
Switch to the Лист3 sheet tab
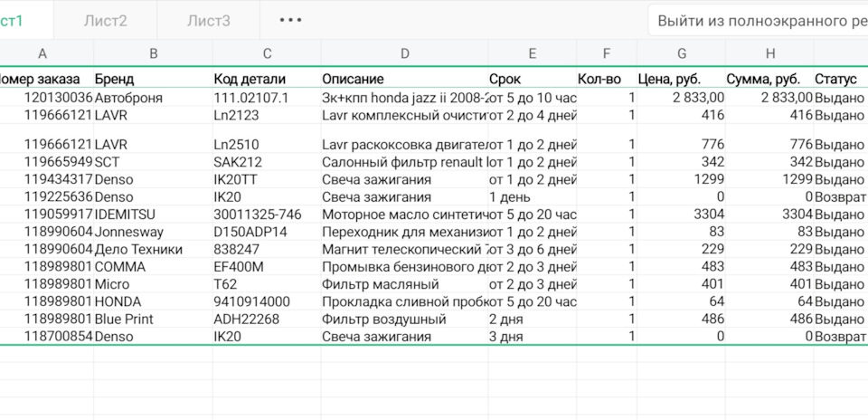tap(208, 21)
